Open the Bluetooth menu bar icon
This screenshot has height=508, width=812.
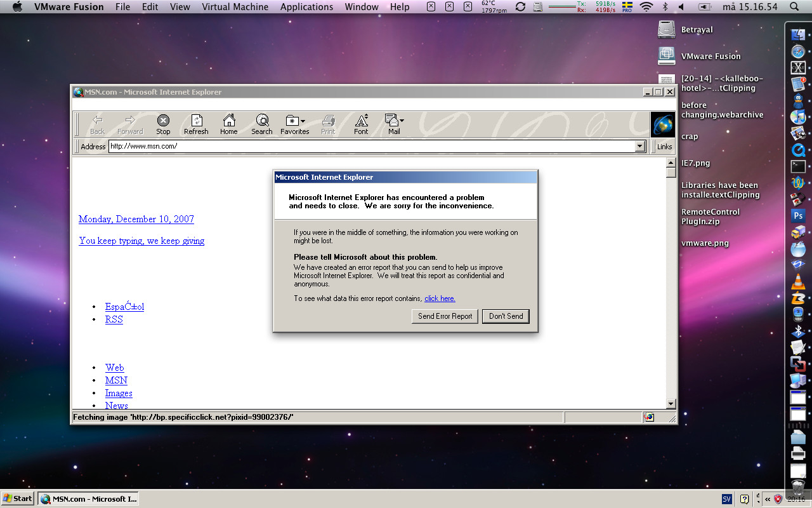pos(665,7)
